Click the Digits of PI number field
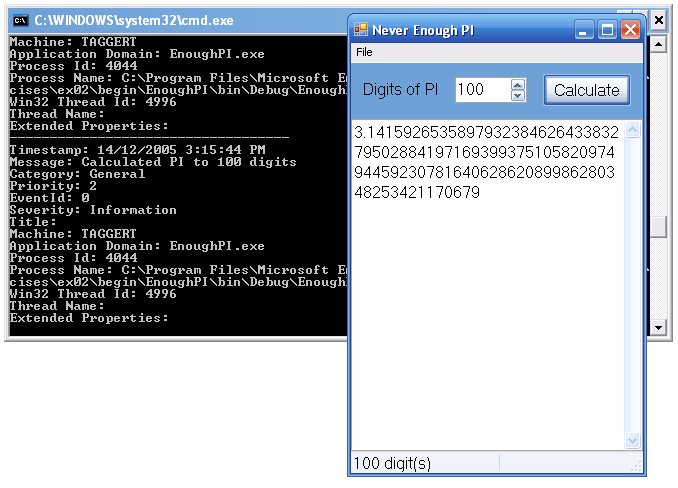 point(481,90)
